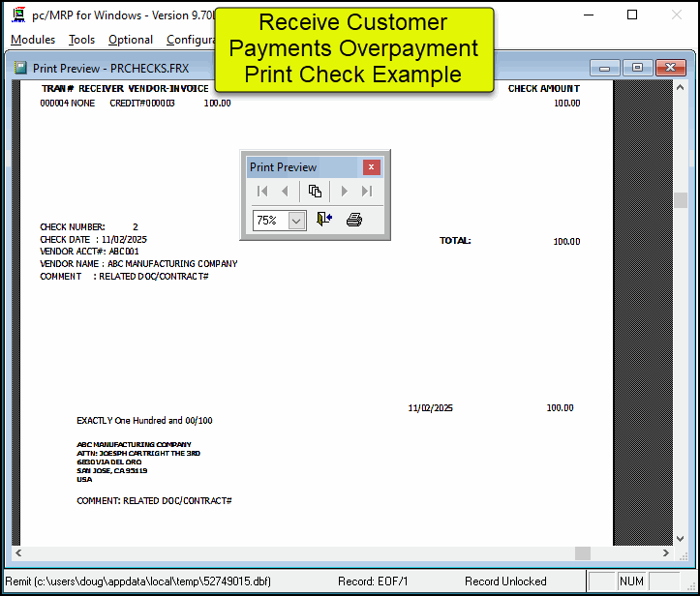The height and width of the screenshot is (596, 700).
Task: Click the Close Preview door icon
Action: pos(324,220)
